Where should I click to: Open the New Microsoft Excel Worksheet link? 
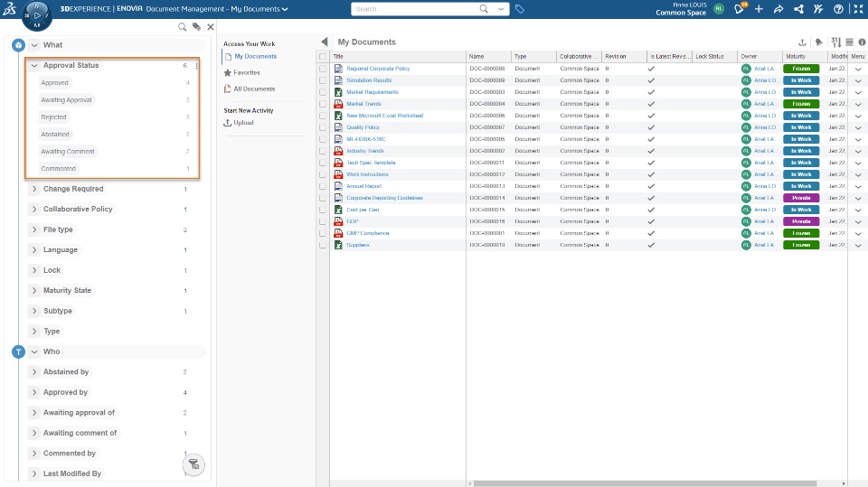(x=385, y=116)
